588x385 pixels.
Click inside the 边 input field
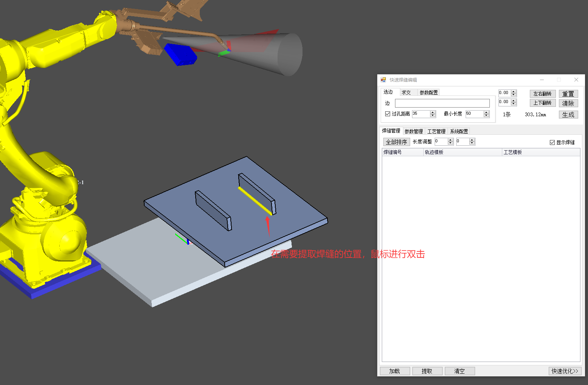tap(442, 103)
